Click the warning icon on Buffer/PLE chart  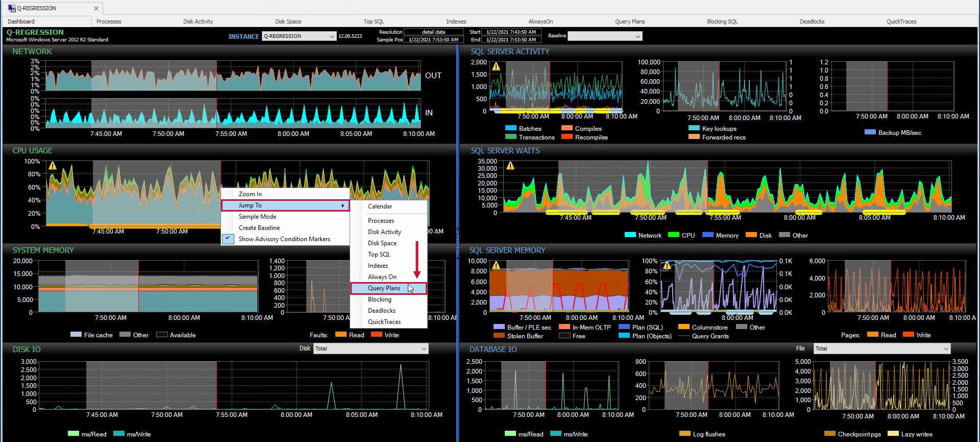coord(667,265)
